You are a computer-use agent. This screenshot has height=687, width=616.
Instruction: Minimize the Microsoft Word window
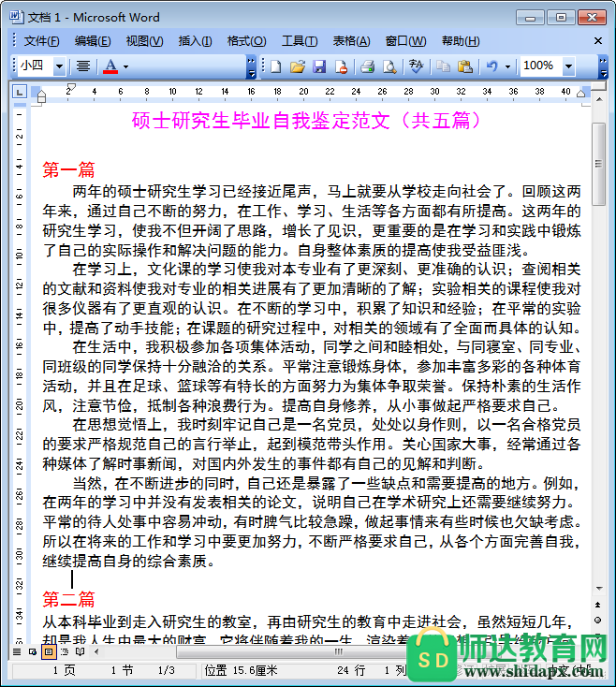tap(530, 18)
